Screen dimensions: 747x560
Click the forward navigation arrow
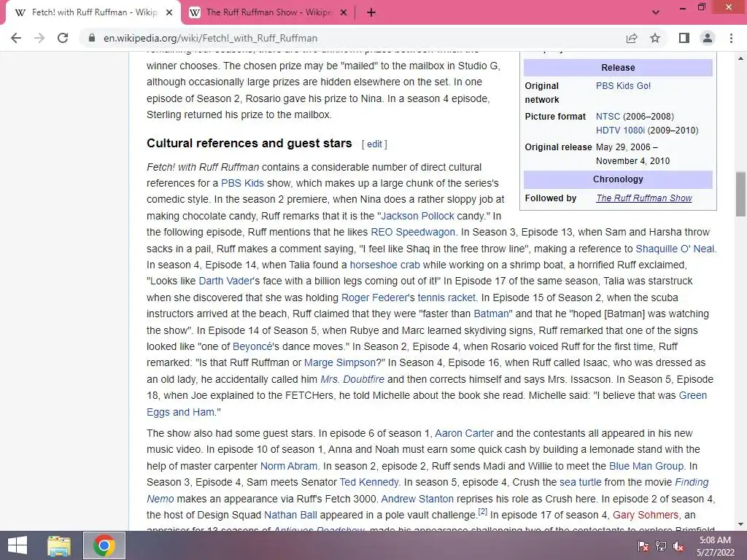39,38
